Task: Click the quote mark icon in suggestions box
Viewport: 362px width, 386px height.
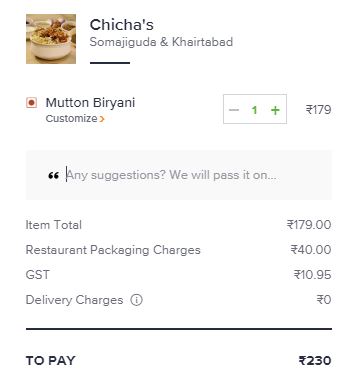Action: click(x=53, y=175)
